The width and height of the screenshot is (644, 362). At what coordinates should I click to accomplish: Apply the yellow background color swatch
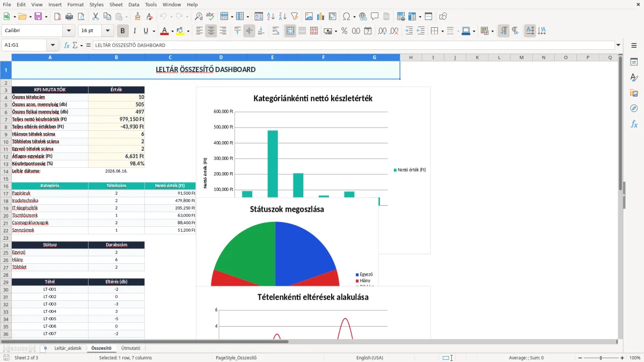(181, 31)
